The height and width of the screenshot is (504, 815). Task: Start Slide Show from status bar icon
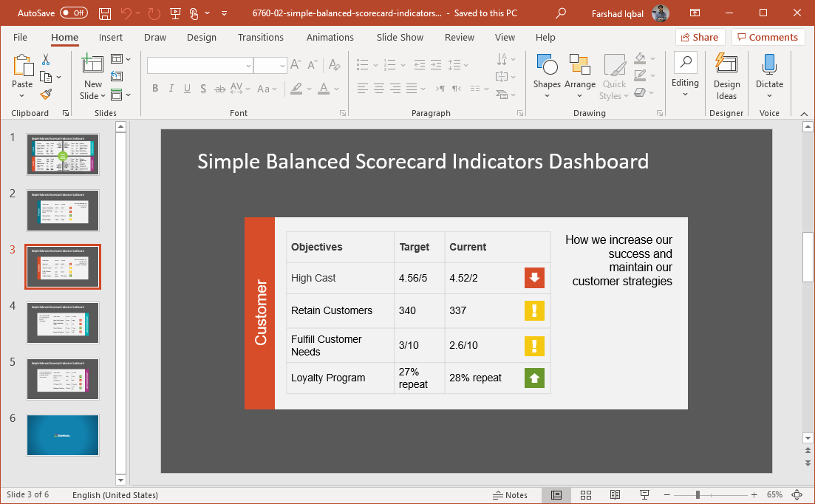pyautogui.click(x=644, y=495)
